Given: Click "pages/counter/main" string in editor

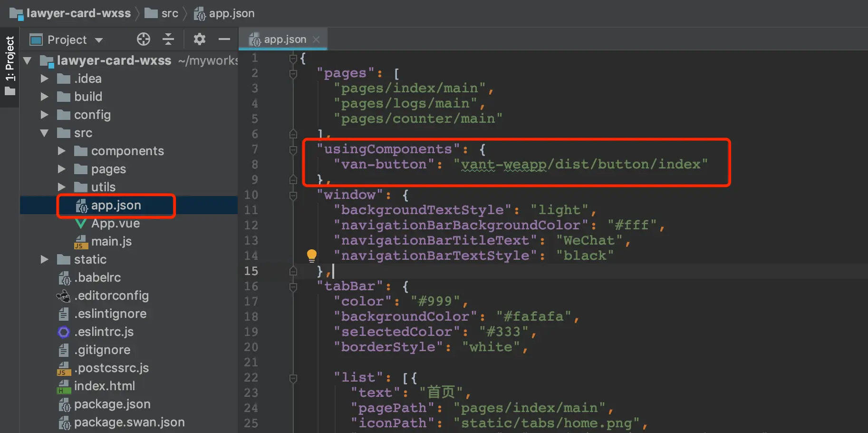Looking at the screenshot, I should (418, 119).
